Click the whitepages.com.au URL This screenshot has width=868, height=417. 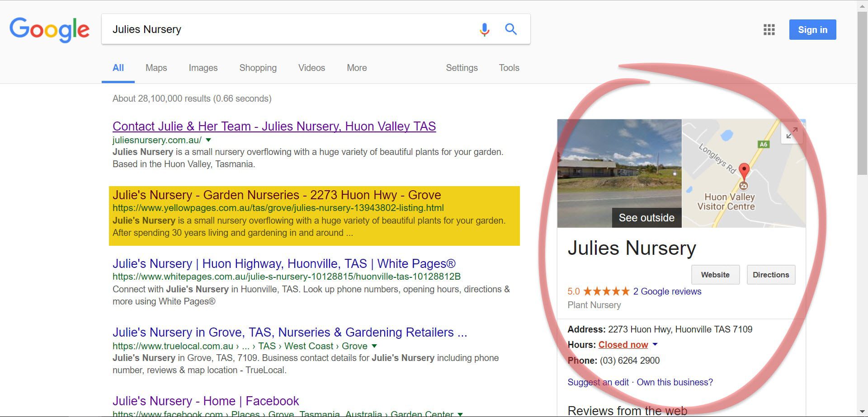tap(287, 276)
